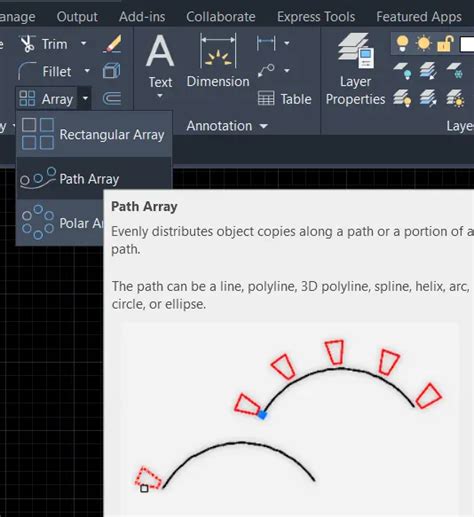Click the 3D box icon beside Fillet
Screen dimensions: 474x517
coord(112,71)
